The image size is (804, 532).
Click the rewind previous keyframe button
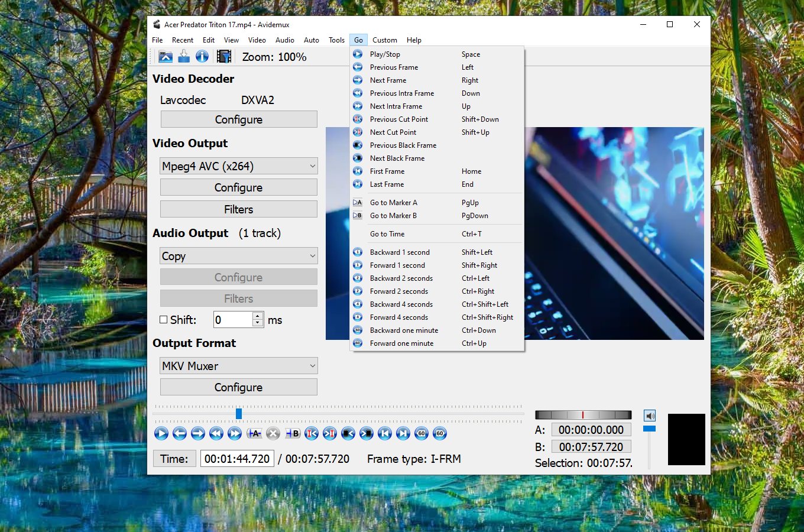pos(216,433)
